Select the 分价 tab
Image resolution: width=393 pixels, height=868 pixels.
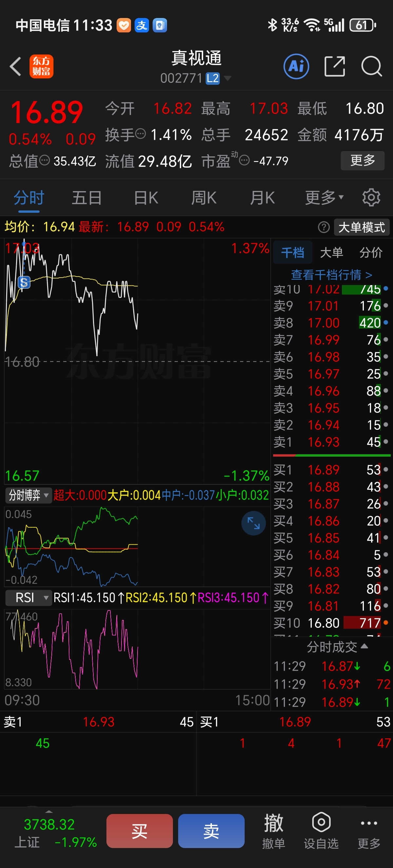[x=371, y=253]
